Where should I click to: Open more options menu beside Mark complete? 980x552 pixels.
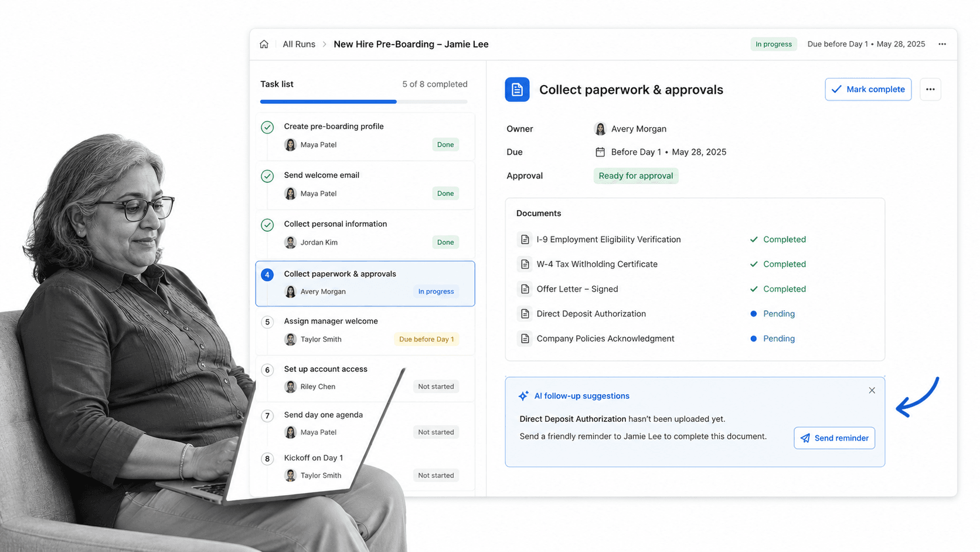930,89
